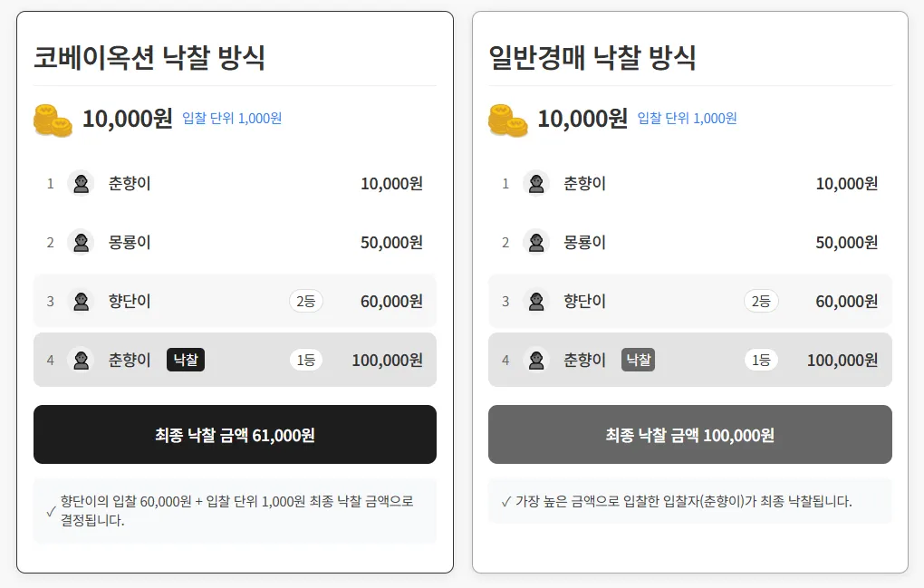This screenshot has width=924, height=588.
Task: Click the 최종 낙찰 금액 61,000원 button
Action: [x=236, y=434]
